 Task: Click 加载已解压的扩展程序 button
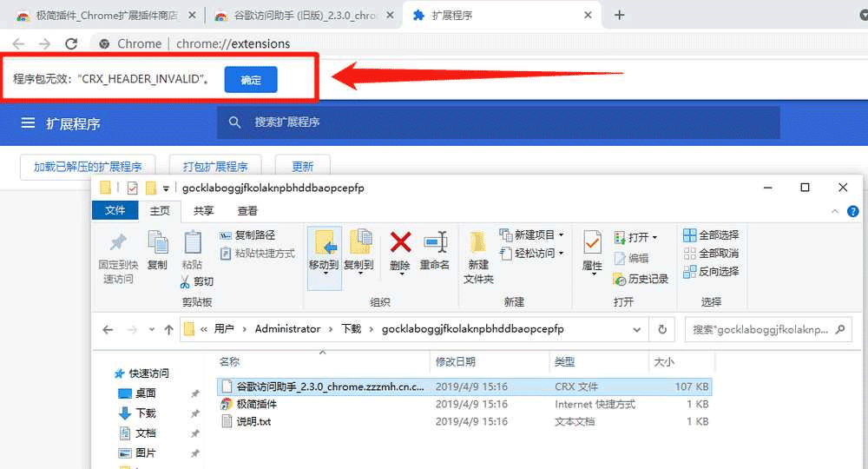tap(88, 166)
